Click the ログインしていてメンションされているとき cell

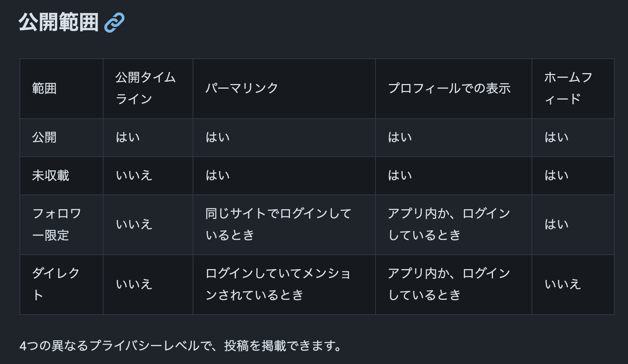(284, 285)
